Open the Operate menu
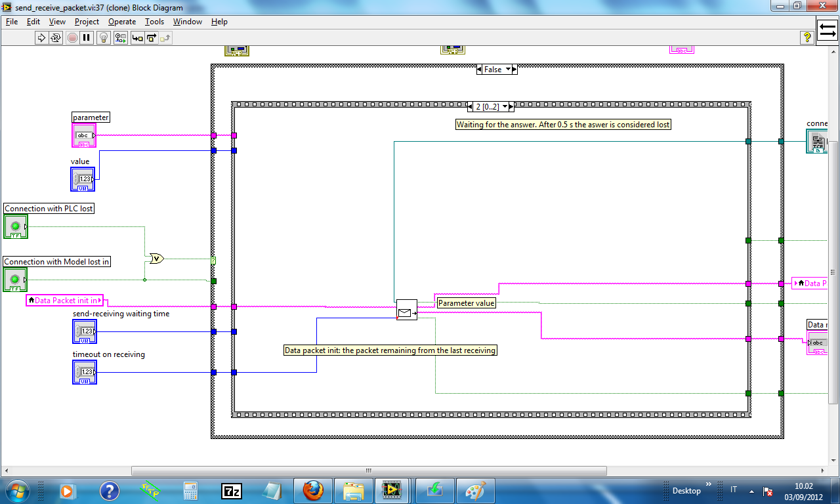This screenshot has width=840, height=504. [121, 22]
